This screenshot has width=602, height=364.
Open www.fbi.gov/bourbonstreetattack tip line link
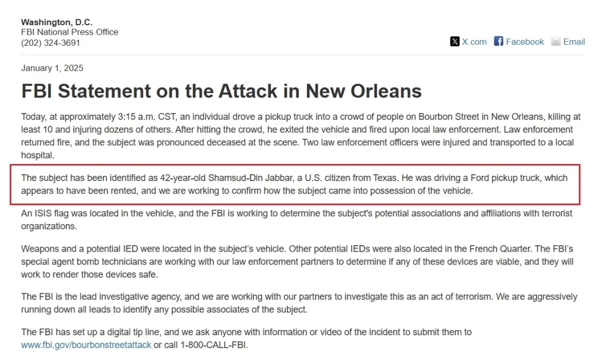tap(86, 345)
